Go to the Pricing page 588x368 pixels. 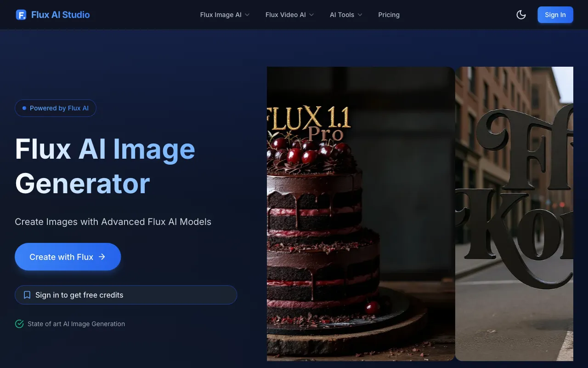point(389,15)
